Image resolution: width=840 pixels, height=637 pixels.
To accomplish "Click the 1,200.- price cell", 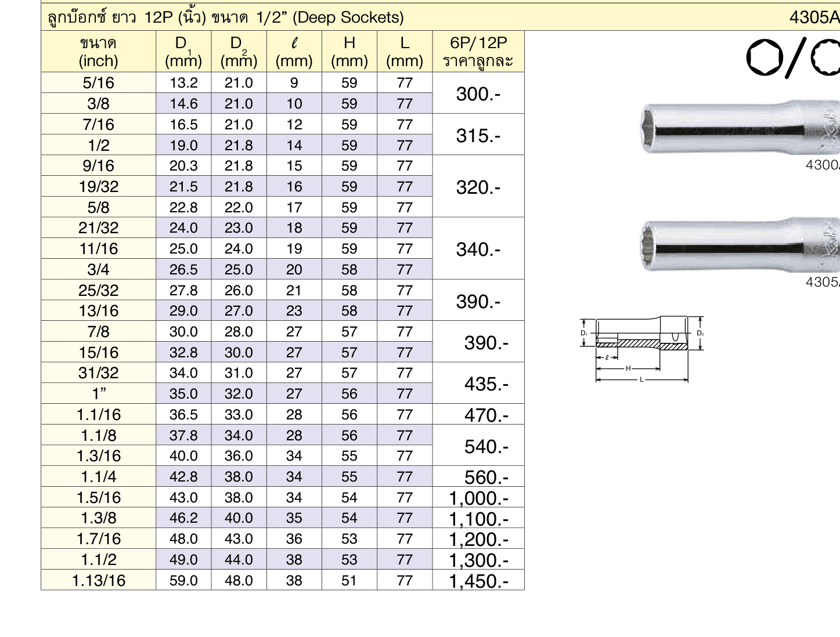I will (x=478, y=539).
